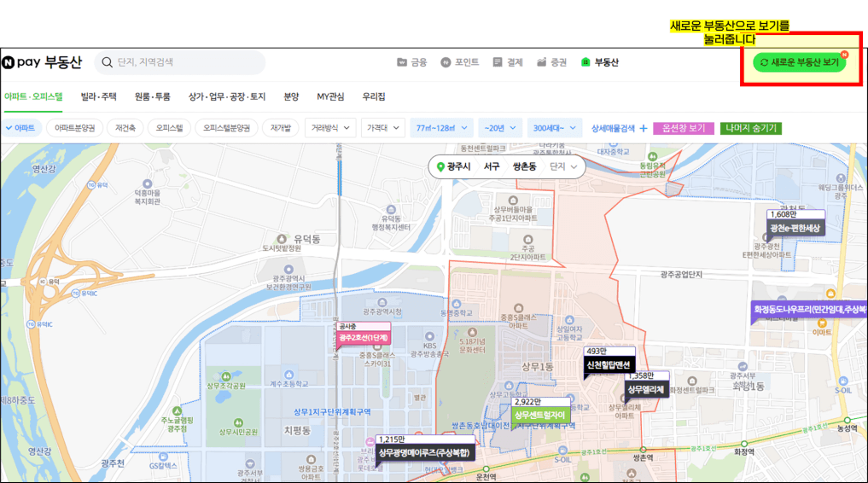The height and width of the screenshot is (483, 868).
Task: Click the plus icon beside 상세매물검색
Action: point(644,128)
